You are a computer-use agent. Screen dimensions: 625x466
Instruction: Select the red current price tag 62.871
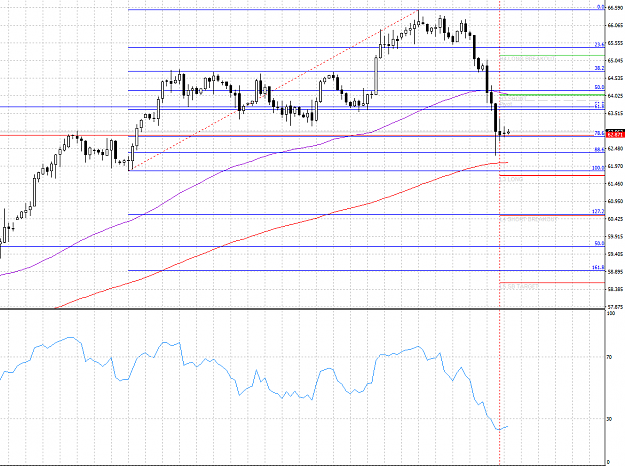coord(615,135)
